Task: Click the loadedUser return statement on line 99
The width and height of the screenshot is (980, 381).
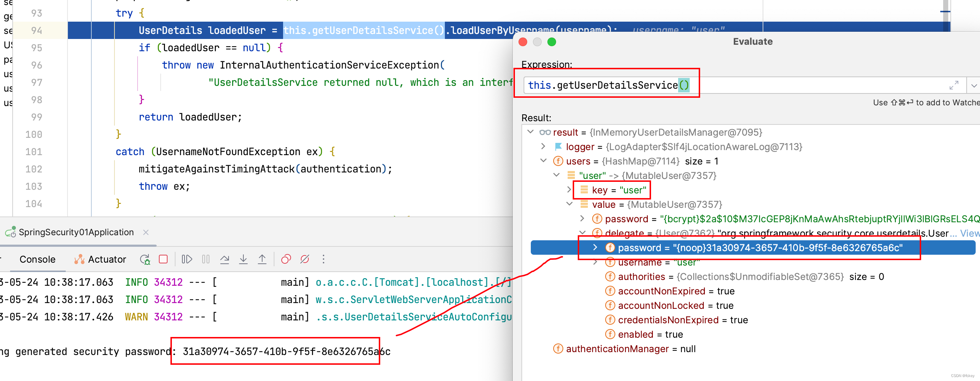Action: (x=190, y=117)
